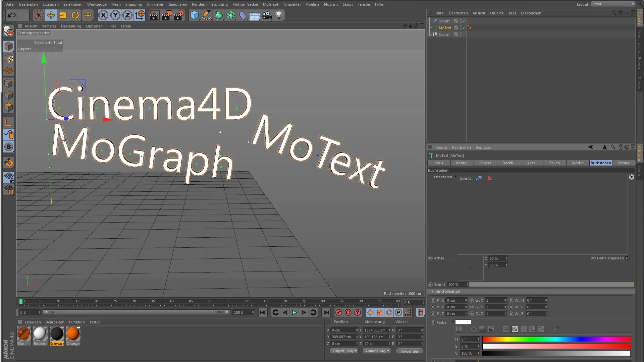Add deformer object icon
The width and height of the screenshot is (644, 362).
pyautogui.click(x=243, y=15)
